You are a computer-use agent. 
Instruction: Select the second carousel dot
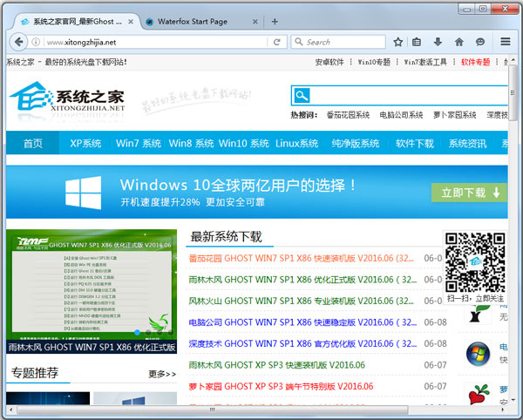pyautogui.click(x=148, y=332)
